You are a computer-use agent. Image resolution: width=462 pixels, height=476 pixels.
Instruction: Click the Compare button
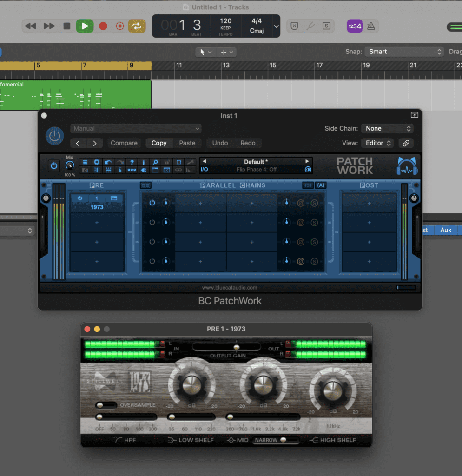tap(124, 143)
